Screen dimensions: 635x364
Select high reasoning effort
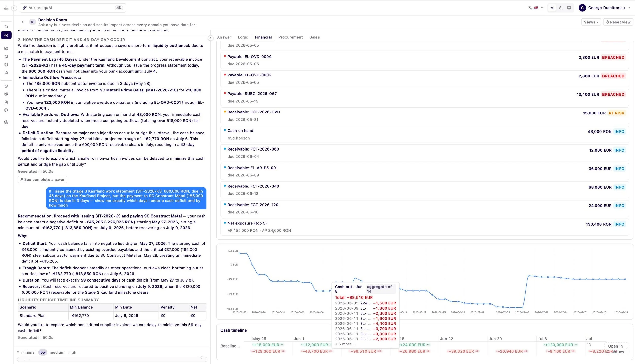[x=72, y=352]
